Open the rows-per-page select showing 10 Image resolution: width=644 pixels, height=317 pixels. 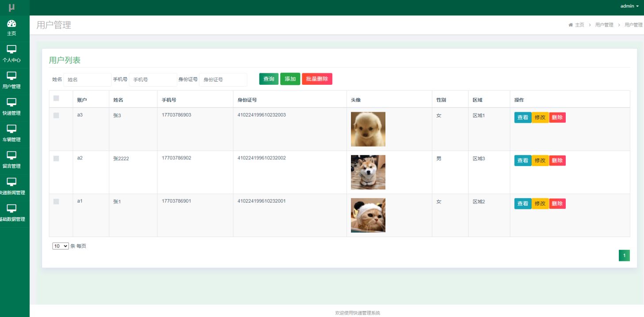coord(61,246)
